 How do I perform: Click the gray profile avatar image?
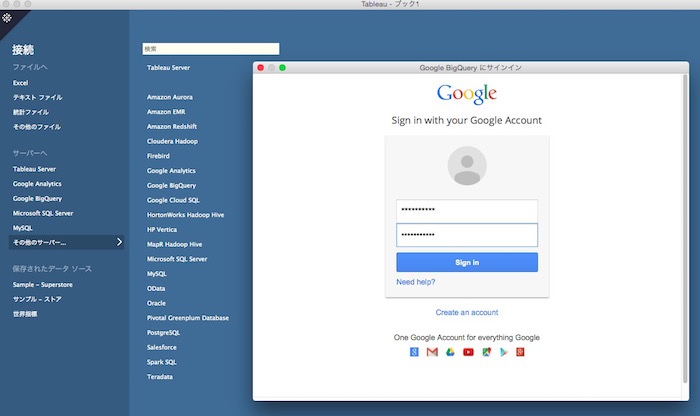(467, 166)
